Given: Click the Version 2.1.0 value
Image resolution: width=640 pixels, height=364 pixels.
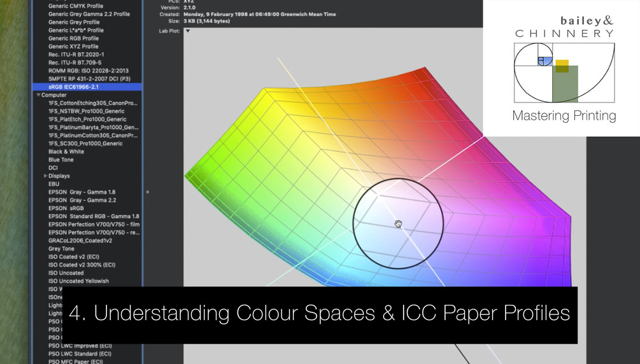Looking at the screenshot, I should click(x=189, y=8).
